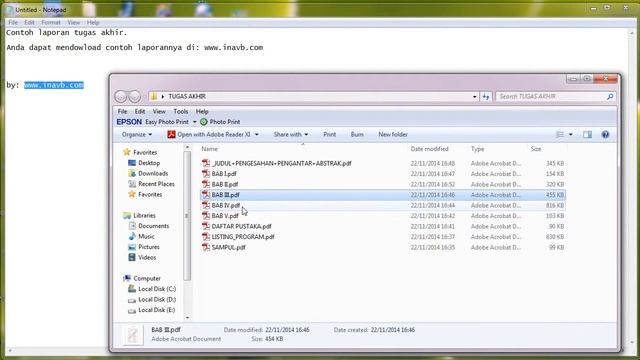Open Explorer View menu
Screen dimensions: 640x360
(159, 111)
